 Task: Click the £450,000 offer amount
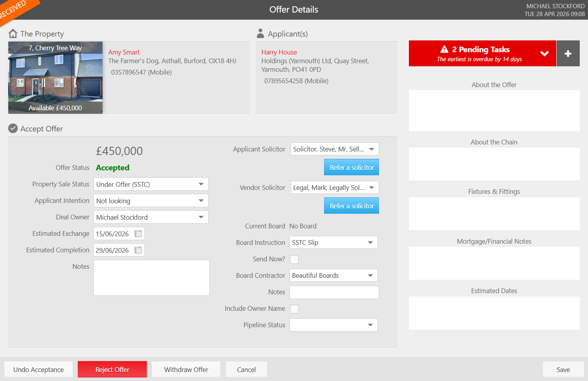119,151
